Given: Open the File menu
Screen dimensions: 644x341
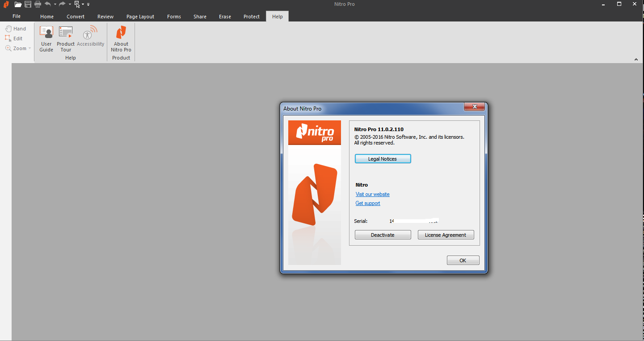Looking at the screenshot, I should (16, 16).
